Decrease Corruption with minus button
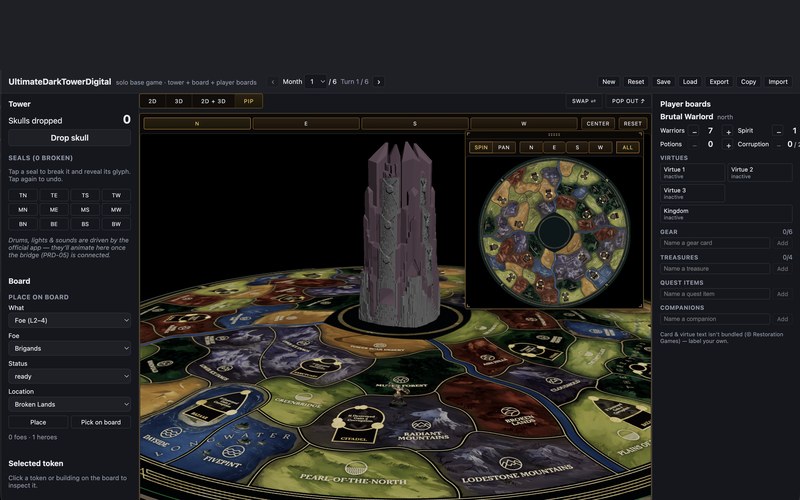 tap(778, 145)
